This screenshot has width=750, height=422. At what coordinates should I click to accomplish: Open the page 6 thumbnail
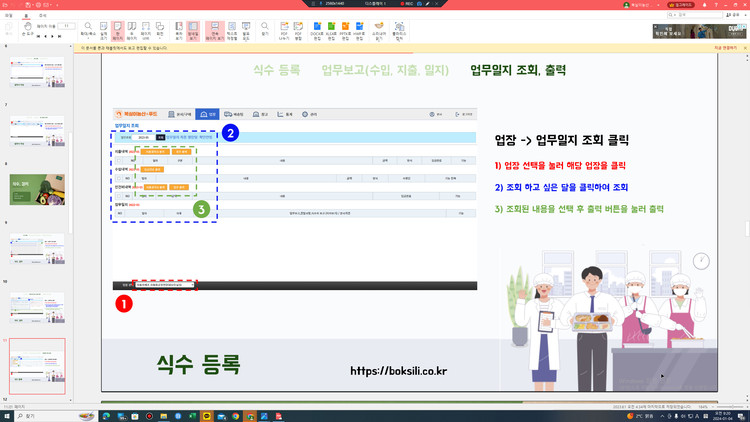[37, 72]
